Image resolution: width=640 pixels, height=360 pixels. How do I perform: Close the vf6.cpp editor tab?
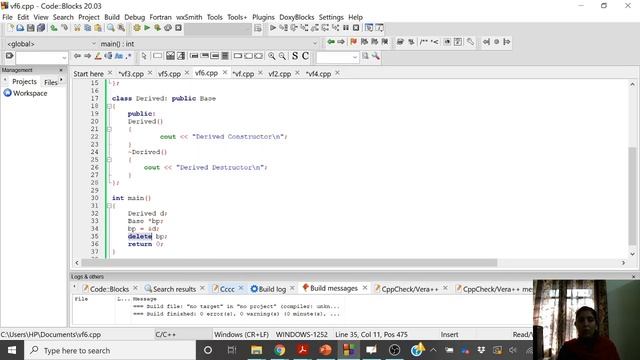click(224, 73)
